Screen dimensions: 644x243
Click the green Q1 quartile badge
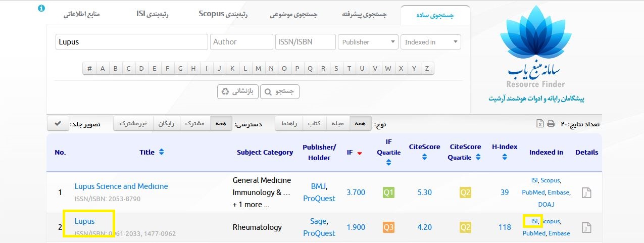point(388,192)
